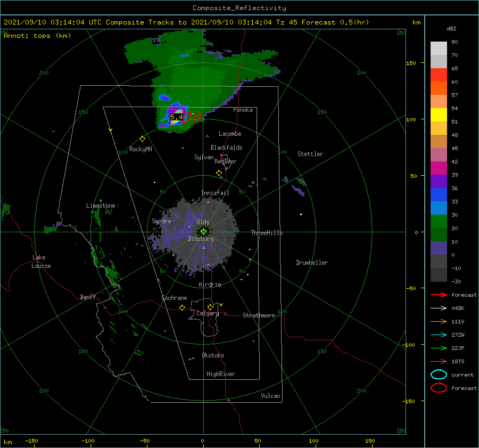The width and height of the screenshot is (479, 448).
Task: Select the orange 111V arrow legend icon
Action: tap(439, 321)
